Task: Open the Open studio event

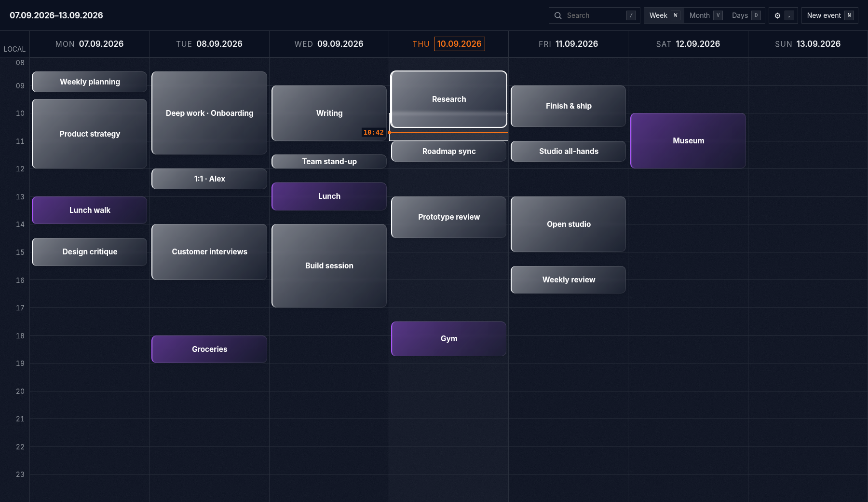Action: click(569, 224)
